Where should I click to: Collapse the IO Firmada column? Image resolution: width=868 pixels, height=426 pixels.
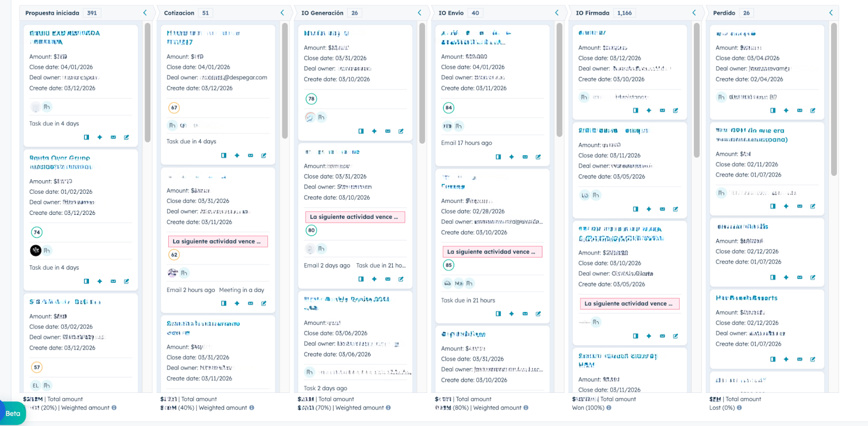coord(694,12)
